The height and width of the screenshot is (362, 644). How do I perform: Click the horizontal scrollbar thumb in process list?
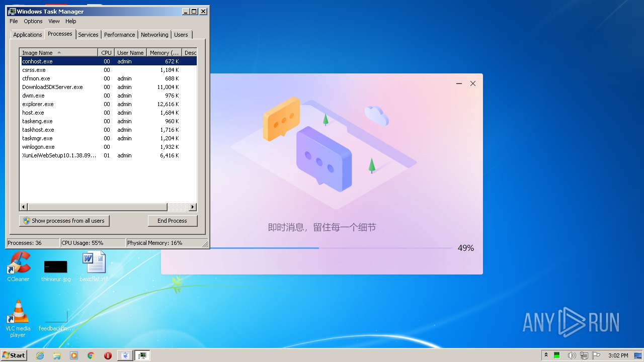pos(97,207)
